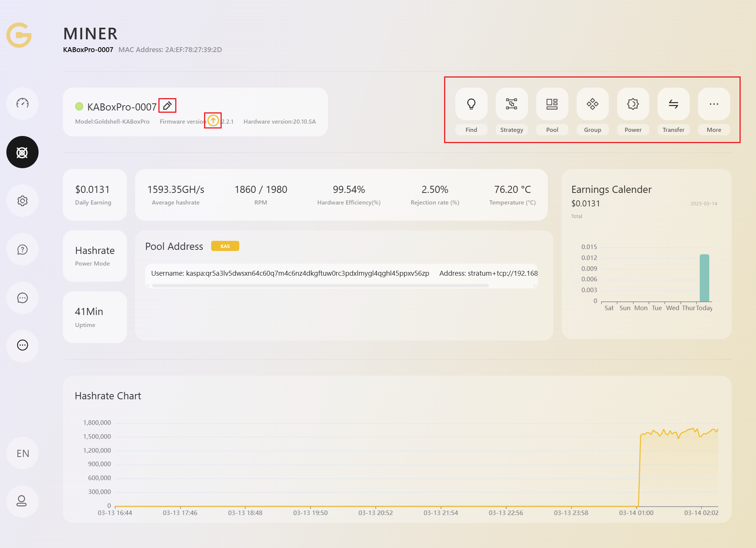Click the $0.0131 Daily Earning card
The height and width of the screenshot is (548, 756).
tap(95, 195)
